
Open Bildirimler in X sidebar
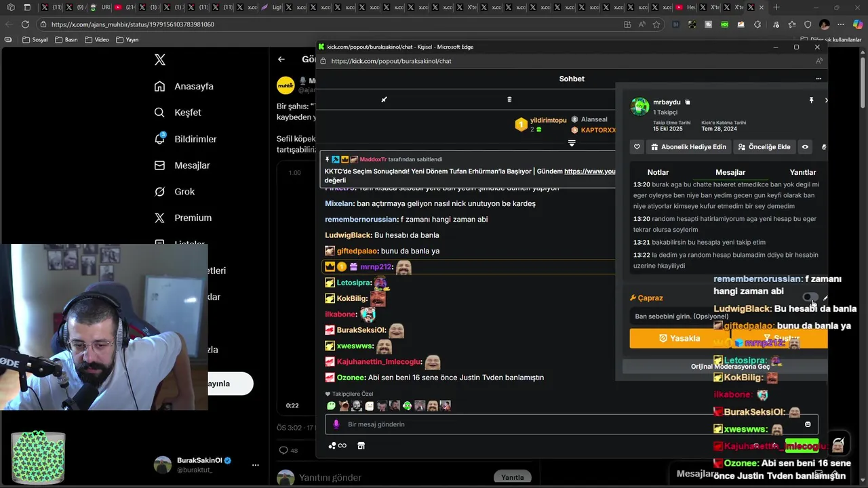point(185,139)
